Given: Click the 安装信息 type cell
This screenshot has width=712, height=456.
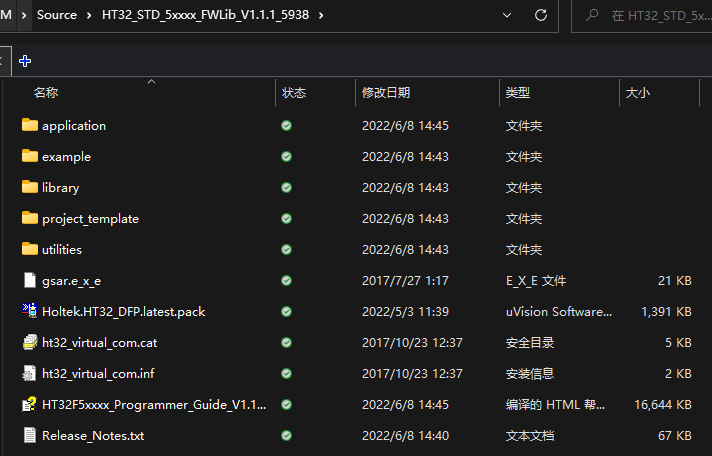Looking at the screenshot, I should coord(530,374).
